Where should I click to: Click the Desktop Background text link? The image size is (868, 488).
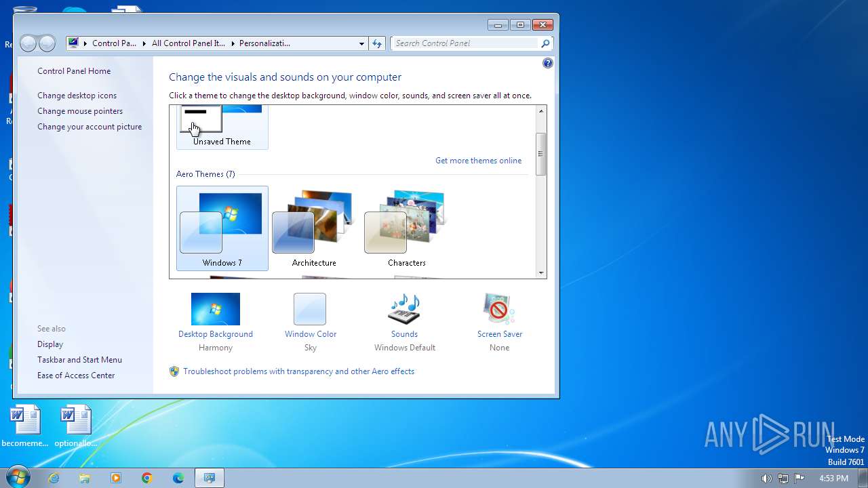pyautogui.click(x=216, y=334)
